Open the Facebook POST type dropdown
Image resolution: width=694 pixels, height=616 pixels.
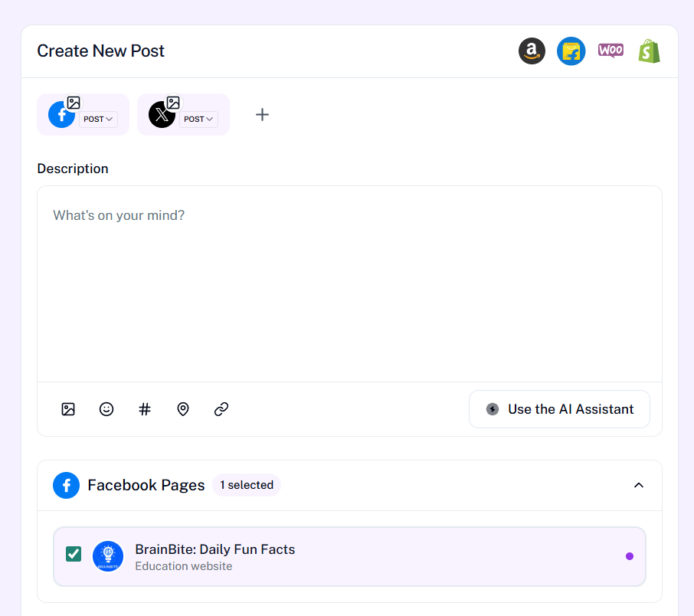point(98,120)
